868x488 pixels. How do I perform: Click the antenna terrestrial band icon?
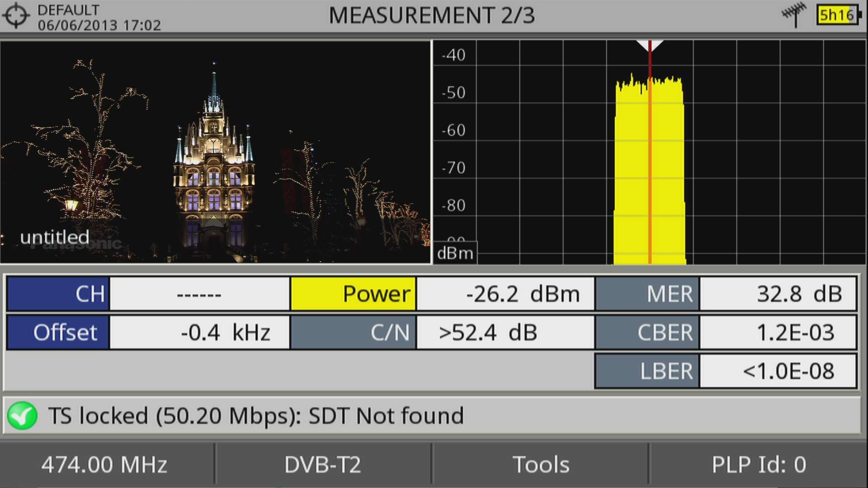coord(794,14)
